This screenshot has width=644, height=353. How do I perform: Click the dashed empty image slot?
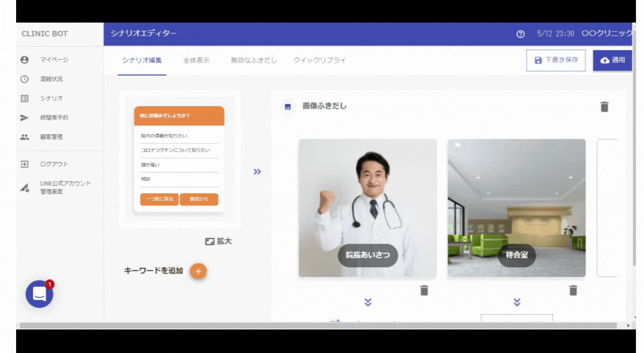(x=607, y=208)
